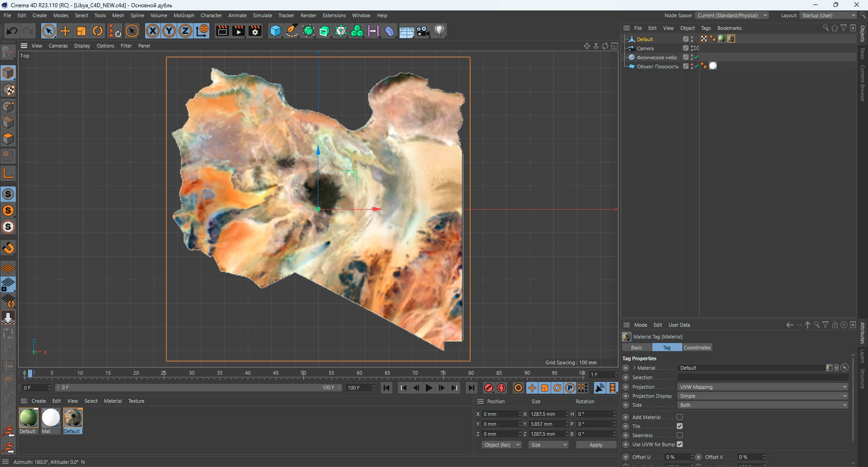
Task: Switch to Points mode
Action: pos(8,106)
